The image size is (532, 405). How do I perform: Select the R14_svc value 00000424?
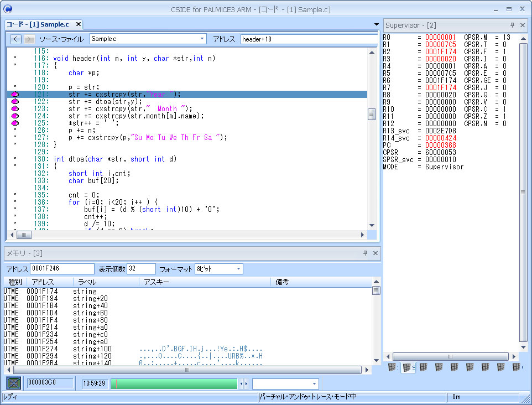pos(440,138)
